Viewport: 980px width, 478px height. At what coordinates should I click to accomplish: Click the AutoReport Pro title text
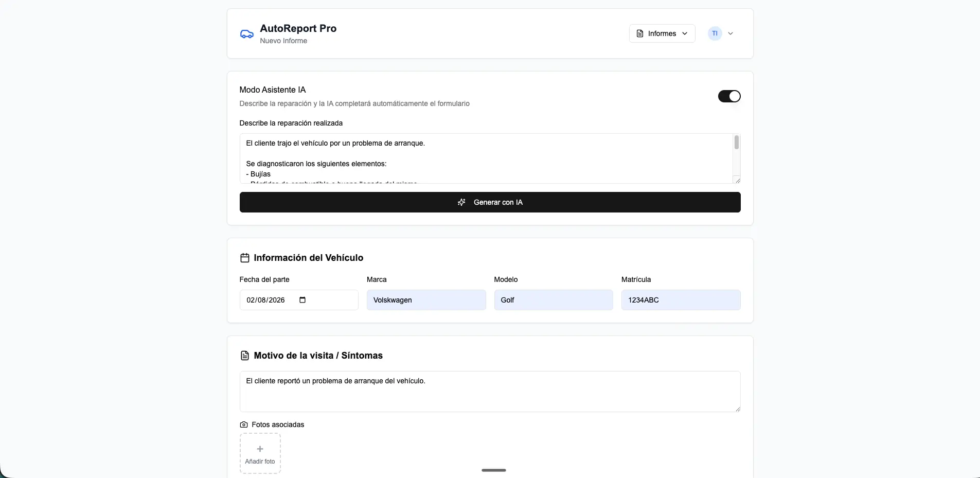click(x=298, y=28)
